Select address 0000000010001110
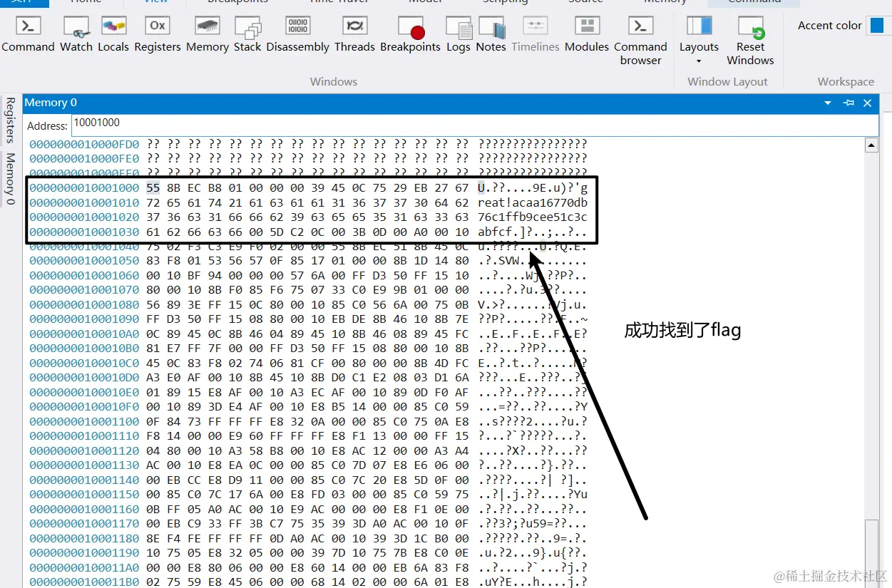Screen dimensions: 892x588 (84, 436)
